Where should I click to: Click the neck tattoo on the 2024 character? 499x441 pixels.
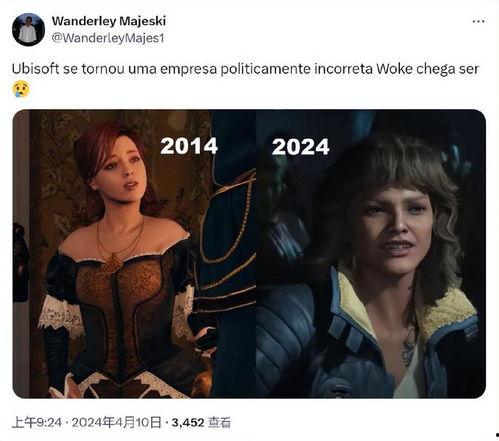tap(408, 345)
